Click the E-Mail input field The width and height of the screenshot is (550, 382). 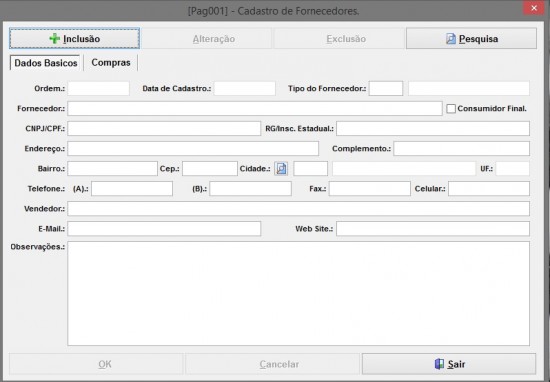tap(164, 228)
